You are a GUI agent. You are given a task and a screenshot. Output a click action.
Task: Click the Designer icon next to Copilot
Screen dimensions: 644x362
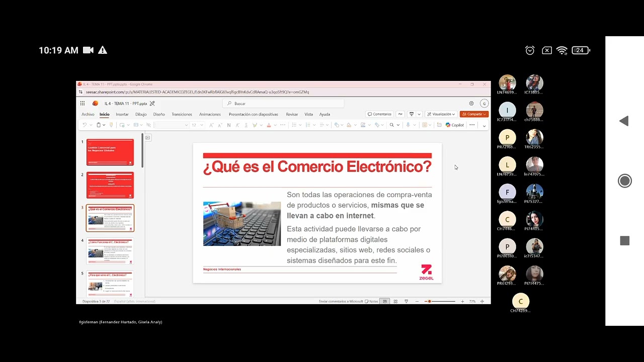(x=439, y=125)
